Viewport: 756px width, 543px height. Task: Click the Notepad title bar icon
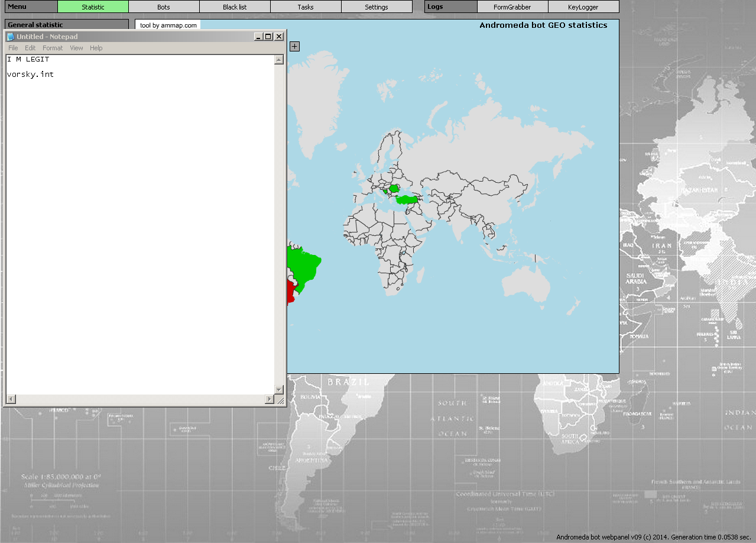coord(11,37)
